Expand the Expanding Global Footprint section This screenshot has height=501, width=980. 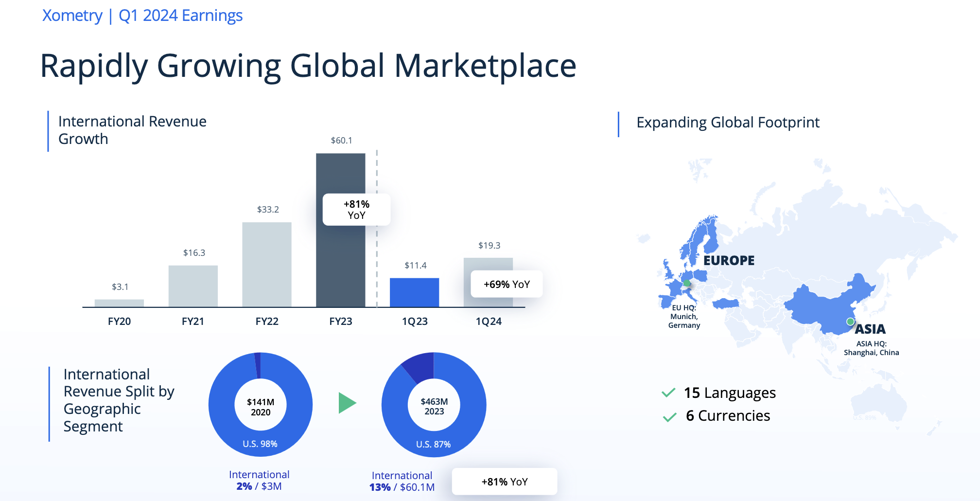tap(727, 123)
